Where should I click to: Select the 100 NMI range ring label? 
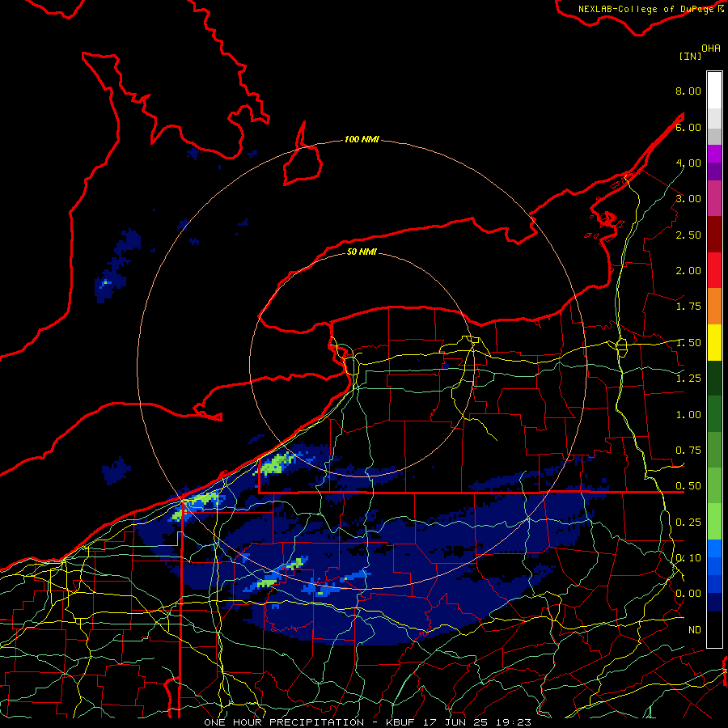tap(362, 139)
